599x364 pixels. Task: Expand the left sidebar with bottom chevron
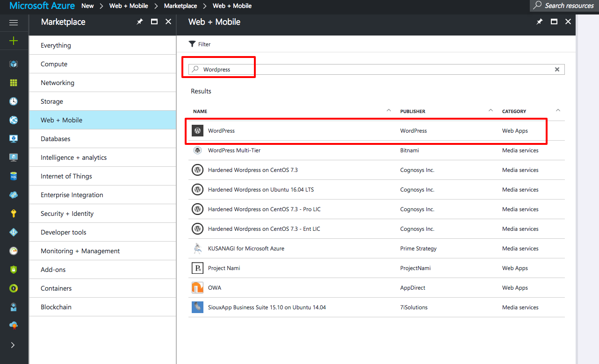pos(13,345)
